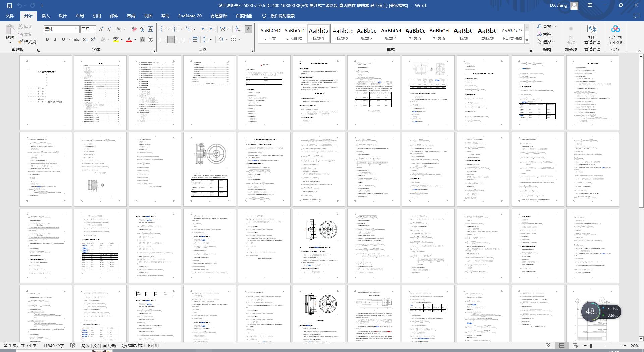The width and height of the screenshot is (644, 352).
Task: Click the 替换 (Replace) button
Action: coord(544,34)
